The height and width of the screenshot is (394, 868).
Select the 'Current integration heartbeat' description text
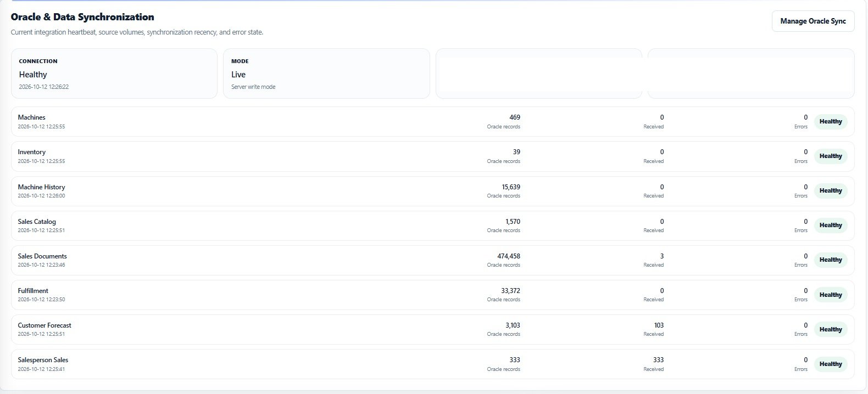tap(137, 32)
